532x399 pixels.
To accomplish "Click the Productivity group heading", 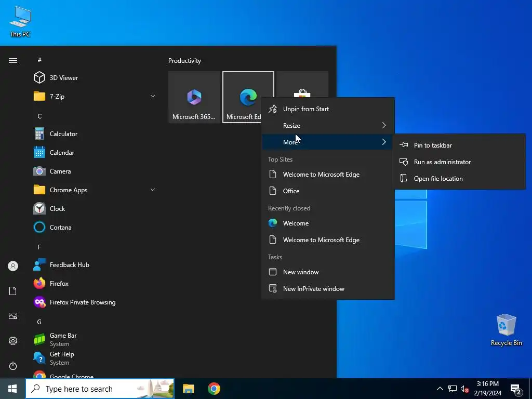I will (x=184, y=61).
